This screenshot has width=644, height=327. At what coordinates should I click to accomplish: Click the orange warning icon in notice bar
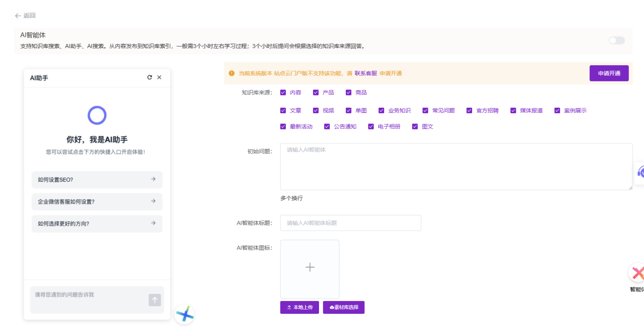(232, 73)
